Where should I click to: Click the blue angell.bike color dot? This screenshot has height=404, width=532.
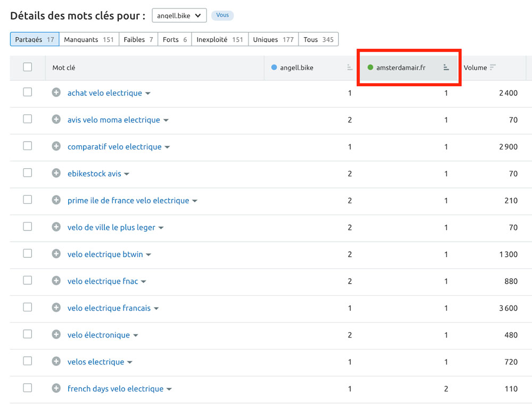click(274, 67)
